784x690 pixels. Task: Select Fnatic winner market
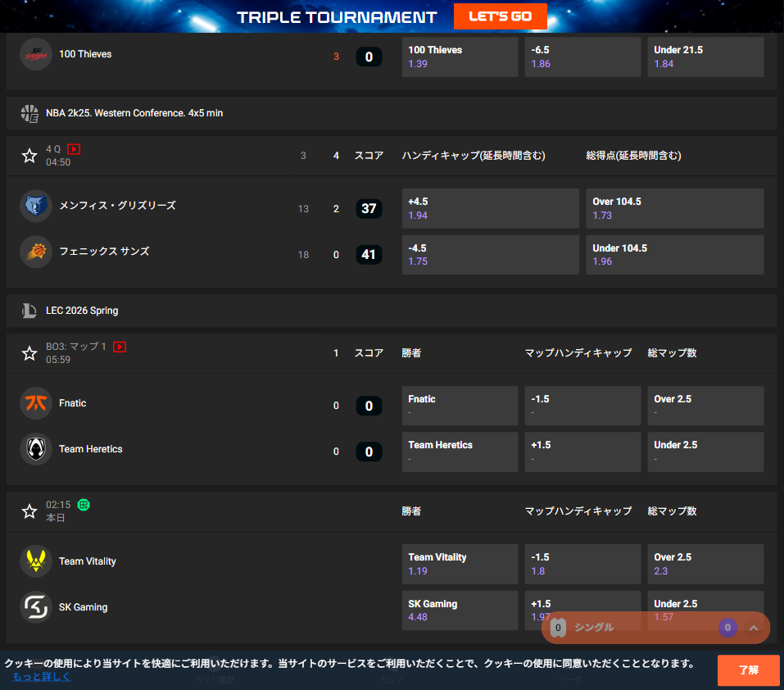coord(460,406)
